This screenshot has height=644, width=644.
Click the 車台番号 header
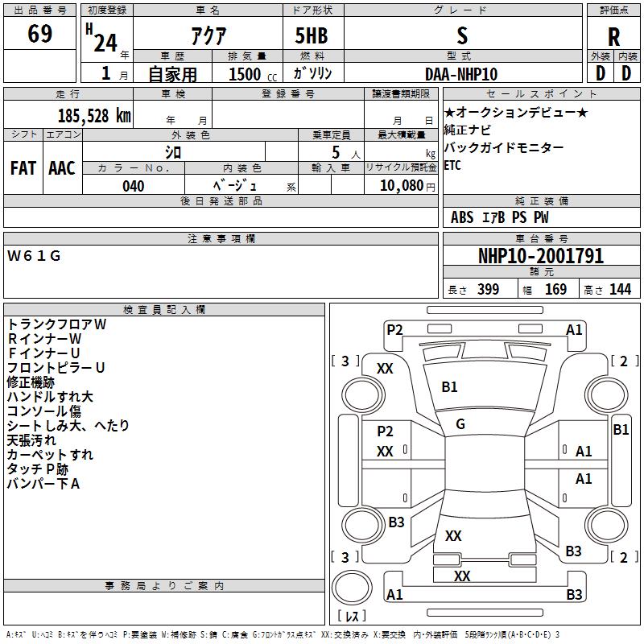pos(541,238)
